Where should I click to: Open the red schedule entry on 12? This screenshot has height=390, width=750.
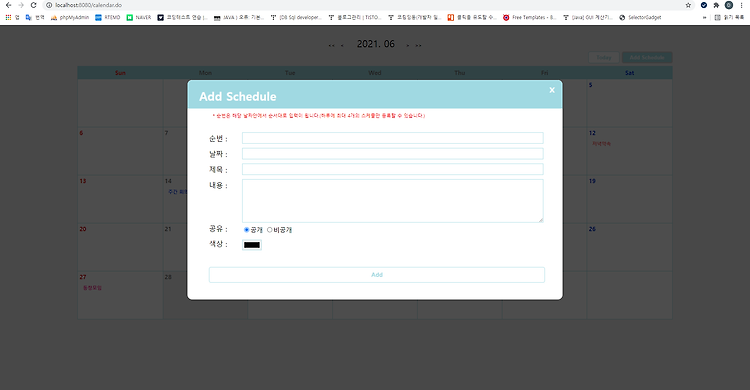tap(601, 144)
